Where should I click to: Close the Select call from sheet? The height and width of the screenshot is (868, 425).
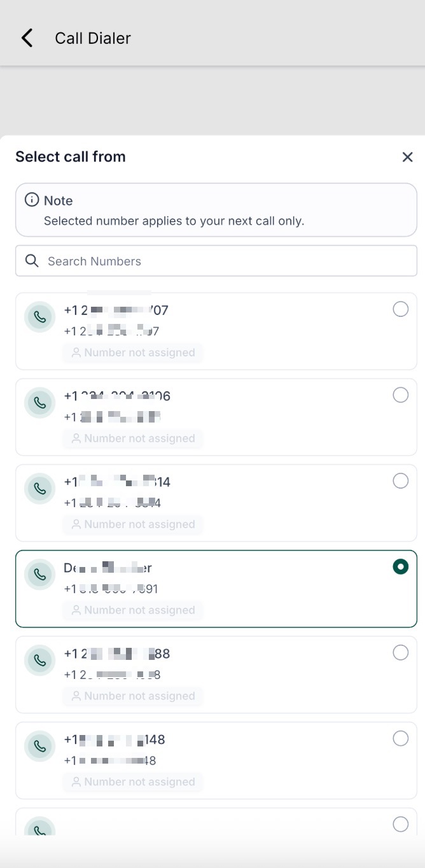pos(407,157)
